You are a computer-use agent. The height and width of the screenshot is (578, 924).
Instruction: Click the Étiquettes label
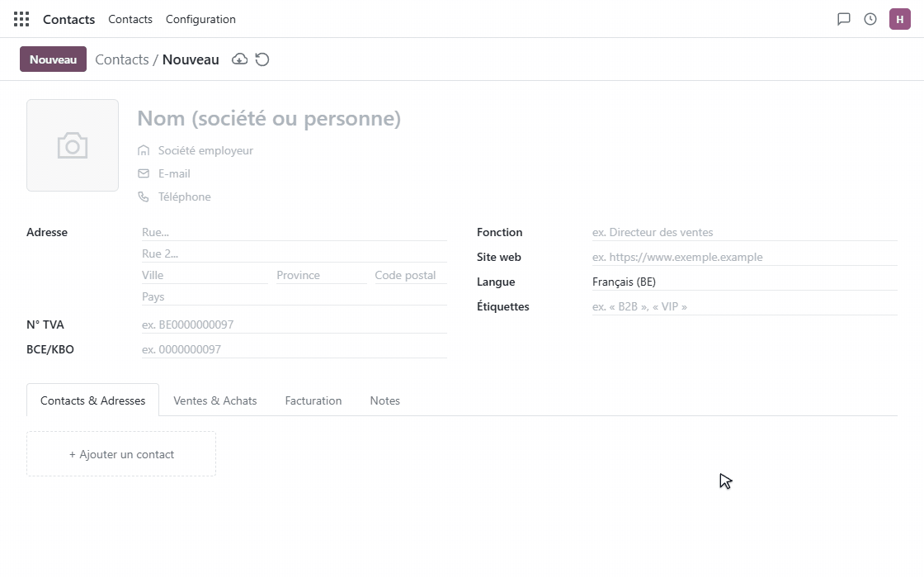503,306
